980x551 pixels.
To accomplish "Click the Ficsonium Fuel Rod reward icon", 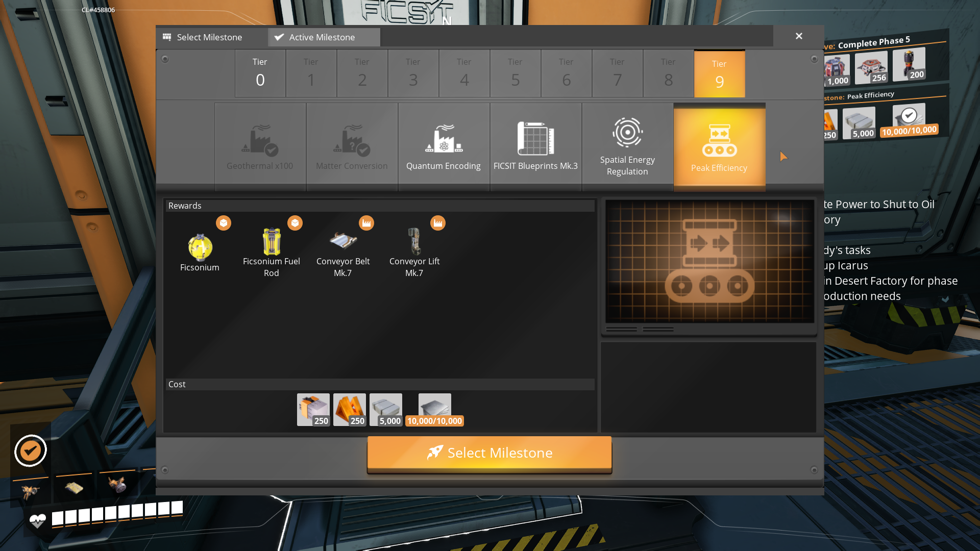I will coord(271,242).
